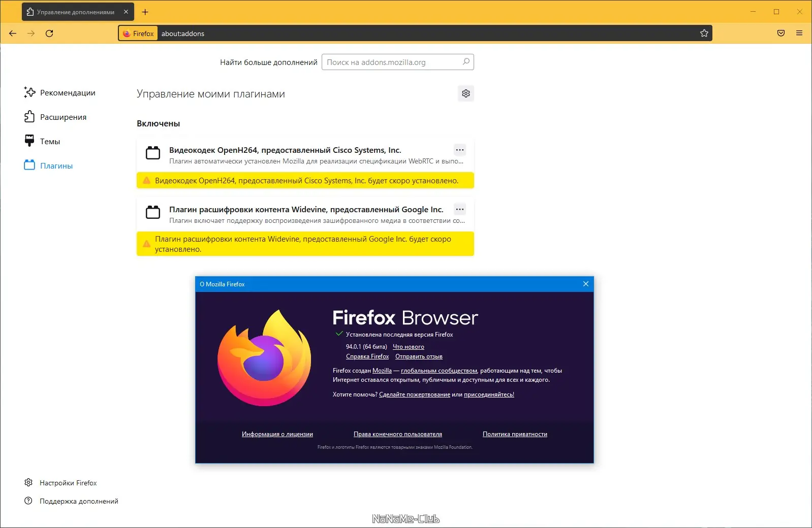The width and height of the screenshot is (812, 528).
Task: Open Поддержка дополнений help link
Action: point(71,501)
